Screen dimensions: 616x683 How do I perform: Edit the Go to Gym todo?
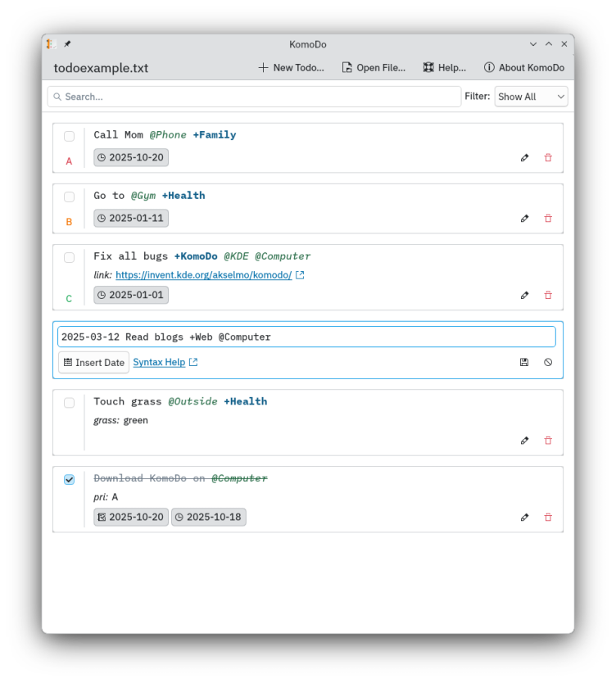[524, 219]
